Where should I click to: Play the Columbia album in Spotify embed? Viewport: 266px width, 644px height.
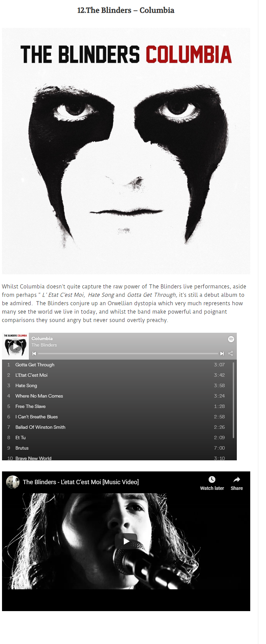click(15, 346)
